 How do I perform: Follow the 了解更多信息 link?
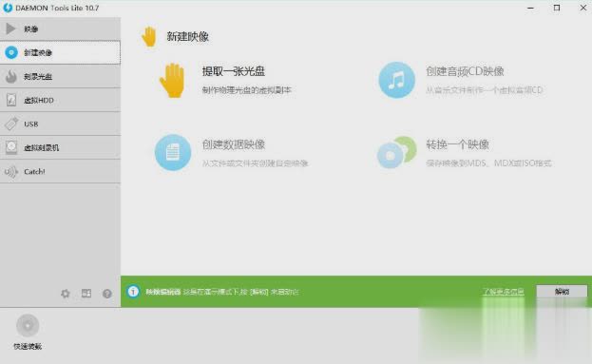pos(504,292)
